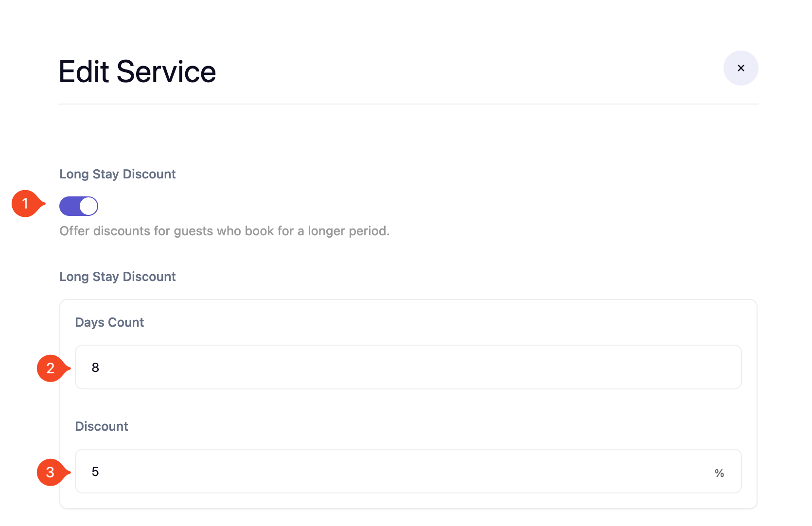Viewport: 812px width, 526px height.
Task: Click the red annotation marker 3
Action: [51, 472]
